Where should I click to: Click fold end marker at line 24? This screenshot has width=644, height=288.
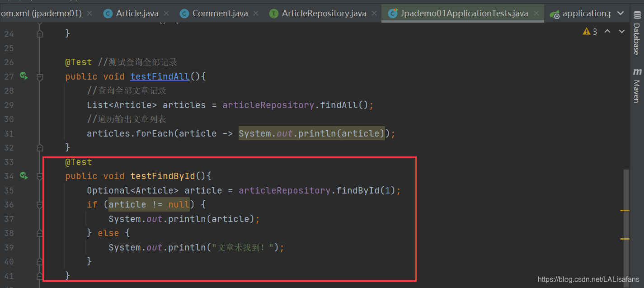coord(40,33)
